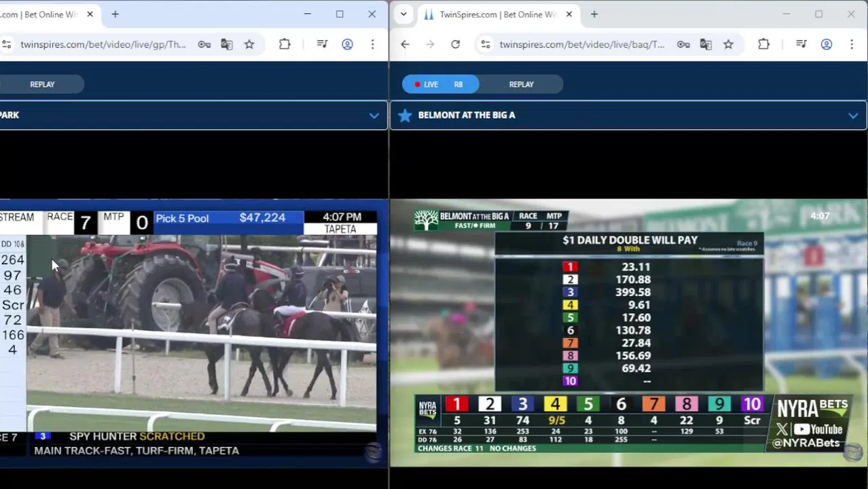
Task: Reload the page in right window
Action: click(x=455, y=44)
